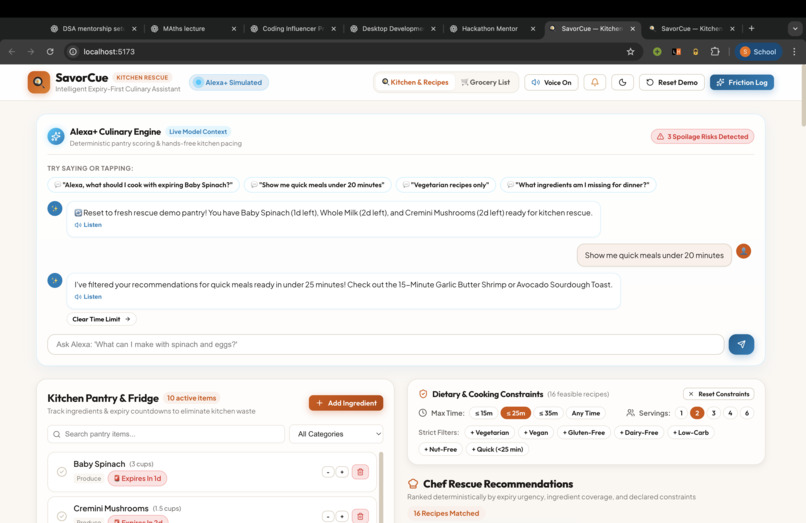
Task: Tap "What ingredients am I missing" suggestion
Action: (578, 185)
